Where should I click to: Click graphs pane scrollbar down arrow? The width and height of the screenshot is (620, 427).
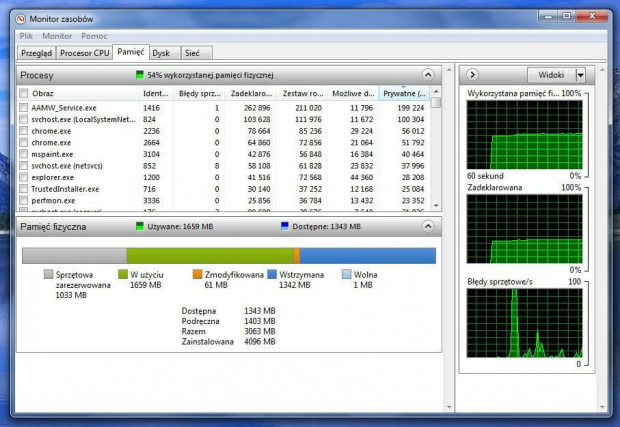(602, 407)
